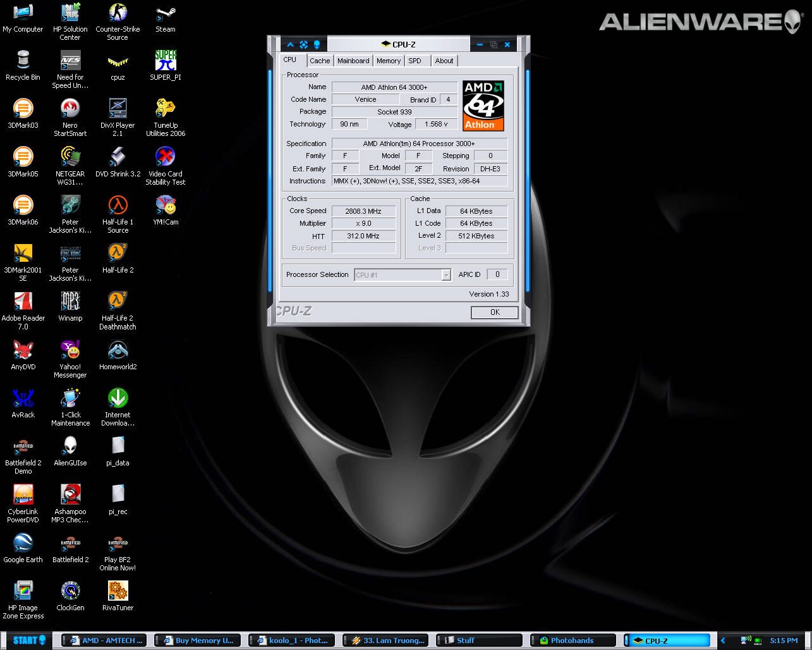Launch CyberLink PowerDVD
The image size is (812, 650).
point(23,504)
